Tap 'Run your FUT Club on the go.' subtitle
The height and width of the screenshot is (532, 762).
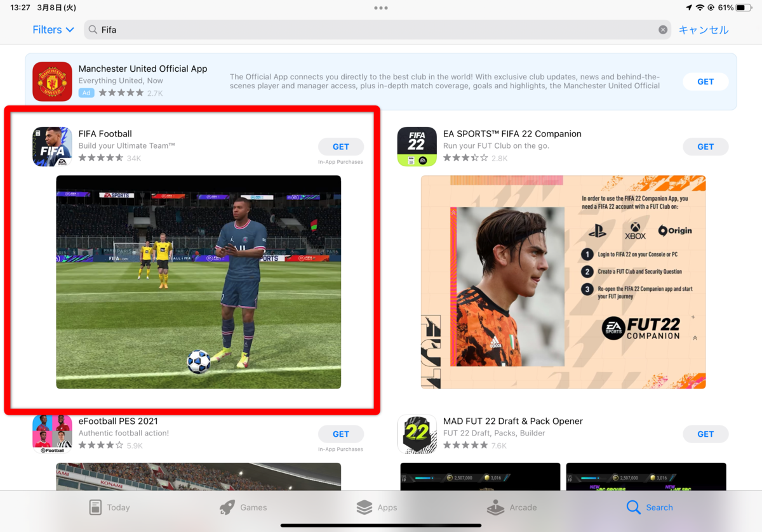(x=496, y=146)
